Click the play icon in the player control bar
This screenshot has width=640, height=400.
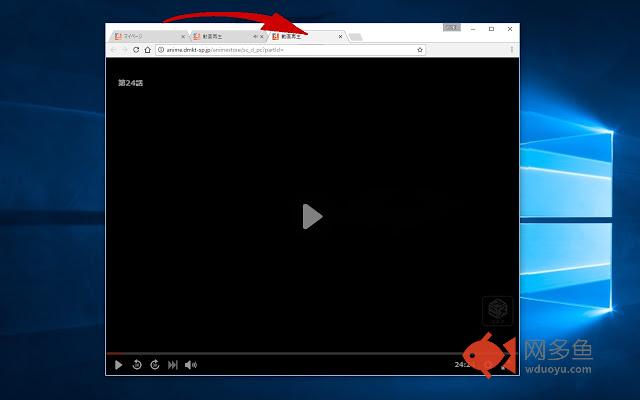[118, 365]
